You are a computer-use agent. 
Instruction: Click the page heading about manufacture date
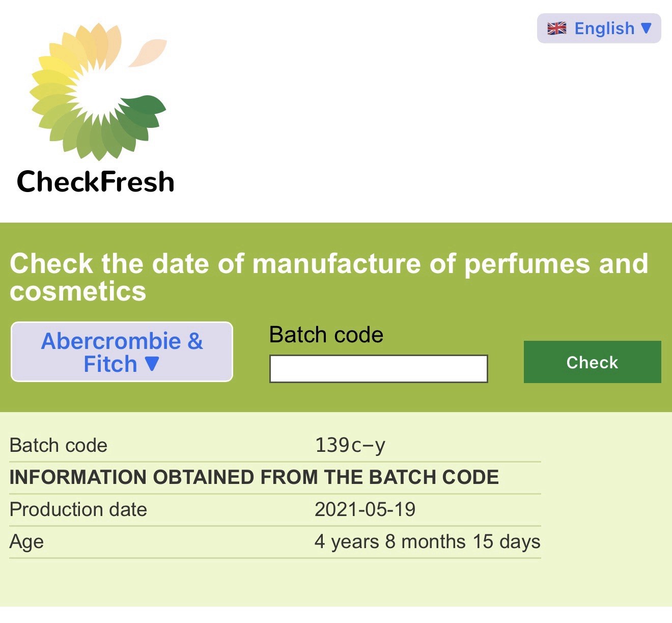coord(329,277)
